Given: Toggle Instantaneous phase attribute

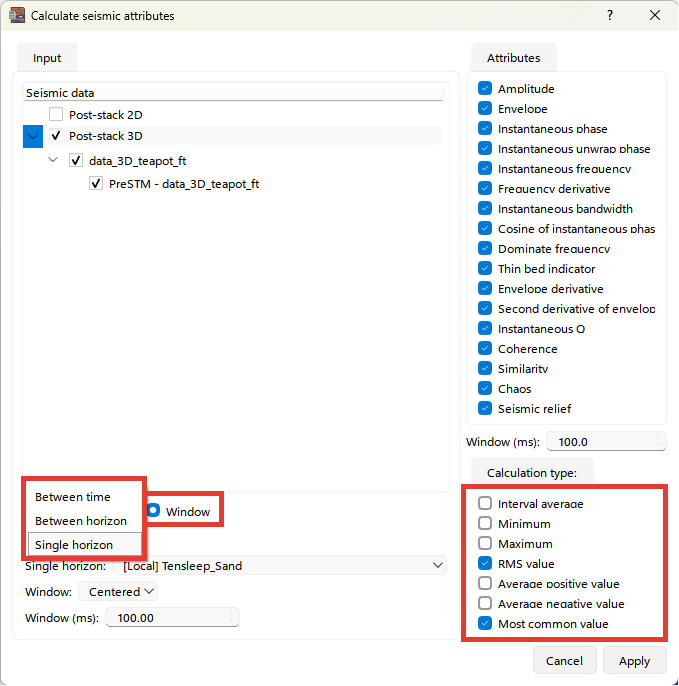Looking at the screenshot, I should click(x=485, y=129).
